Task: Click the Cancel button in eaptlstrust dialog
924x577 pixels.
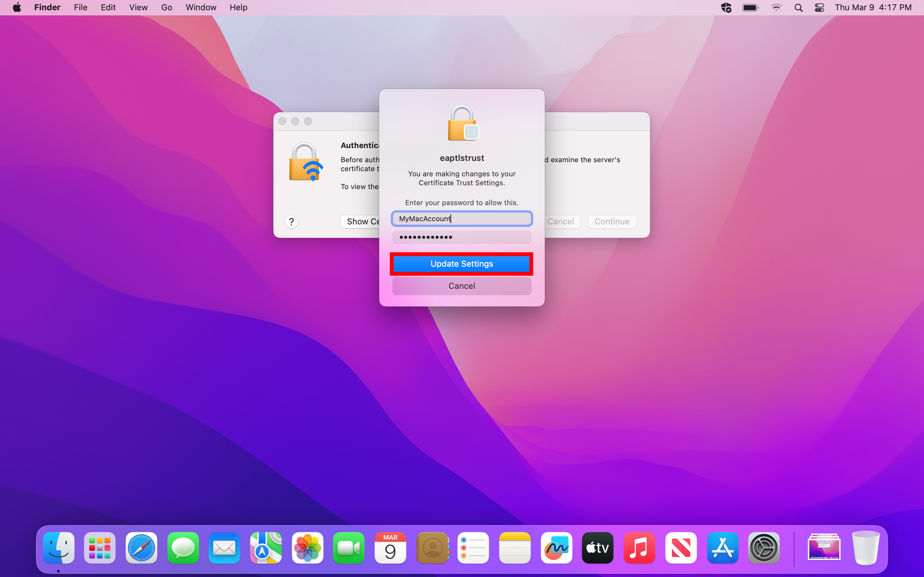Action: click(x=462, y=285)
